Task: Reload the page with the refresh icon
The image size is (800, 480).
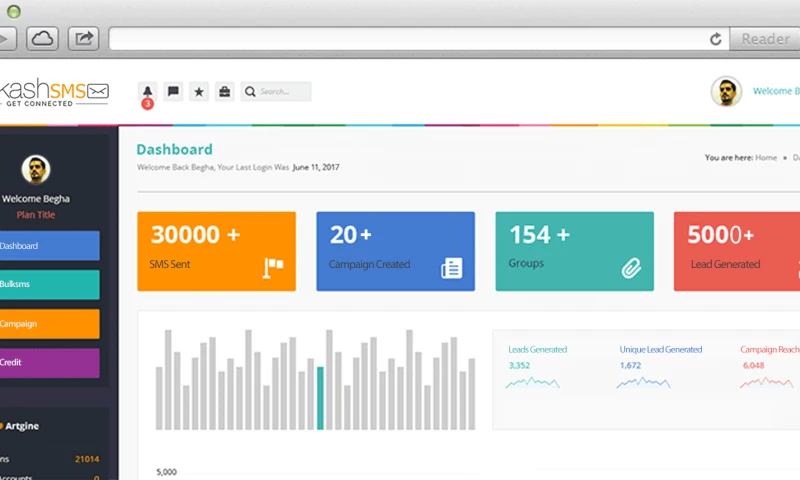Action: [716, 39]
